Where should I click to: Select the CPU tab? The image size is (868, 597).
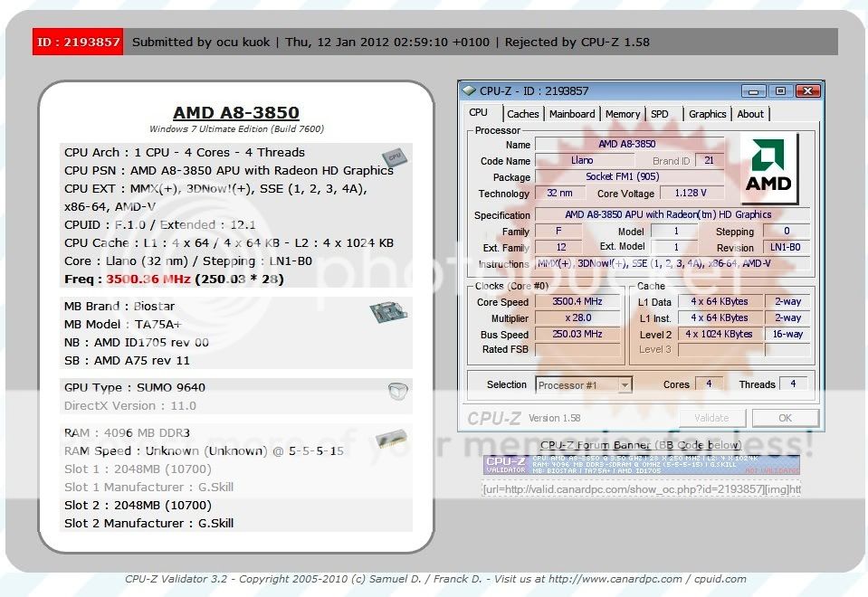(478, 112)
